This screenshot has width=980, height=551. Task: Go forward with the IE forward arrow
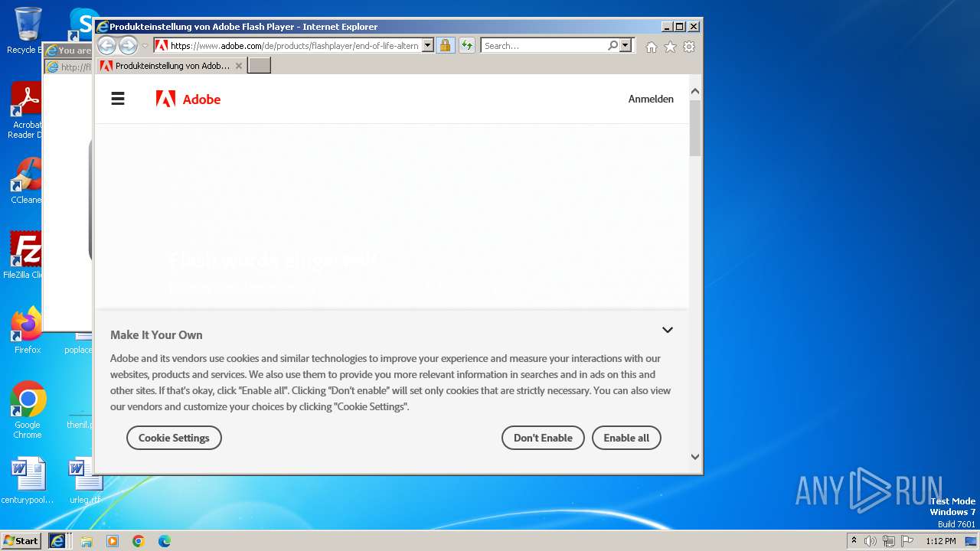click(x=128, y=45)
